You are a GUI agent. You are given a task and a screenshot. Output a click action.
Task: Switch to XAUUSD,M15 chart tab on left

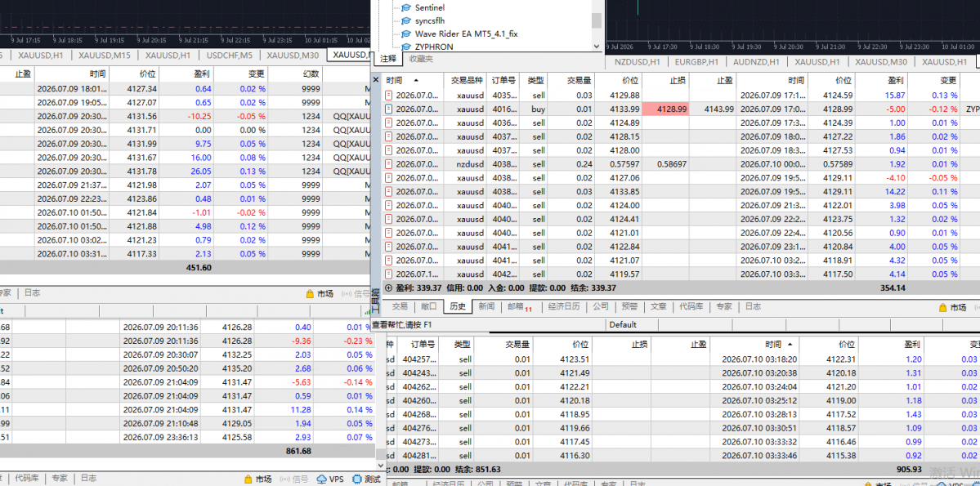pos(105,55)
